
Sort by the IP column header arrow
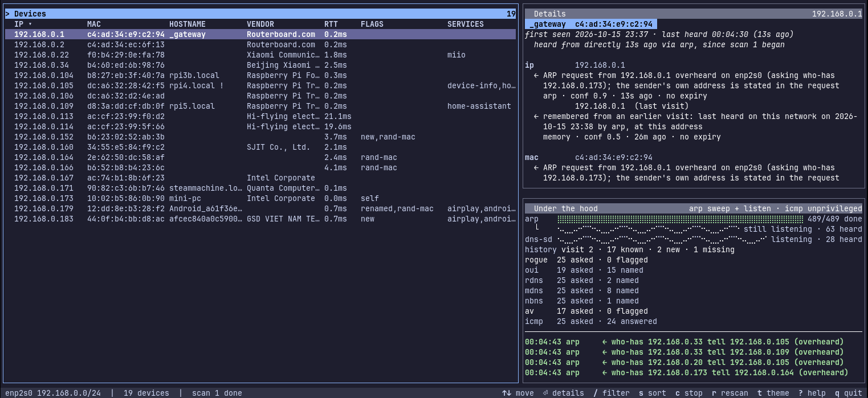click(x=30, y=24)
